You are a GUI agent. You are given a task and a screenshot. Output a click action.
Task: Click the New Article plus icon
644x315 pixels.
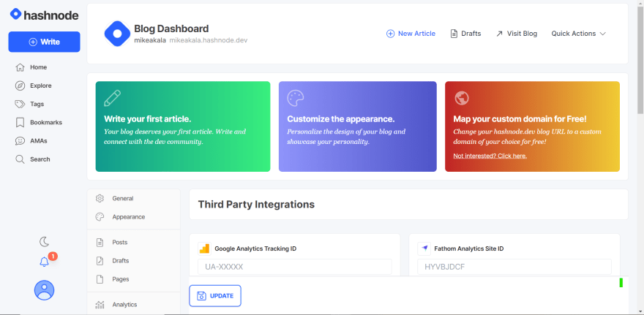click(390, 34)
